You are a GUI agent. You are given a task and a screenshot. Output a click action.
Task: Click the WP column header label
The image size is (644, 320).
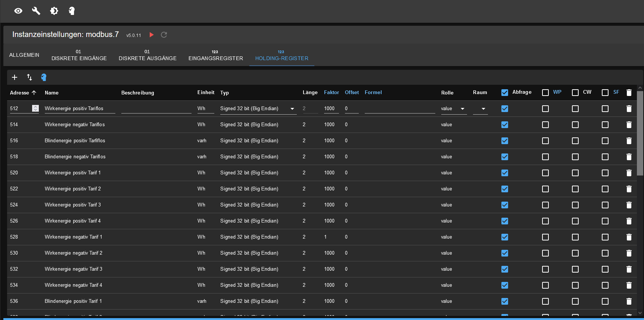[557, 92]
